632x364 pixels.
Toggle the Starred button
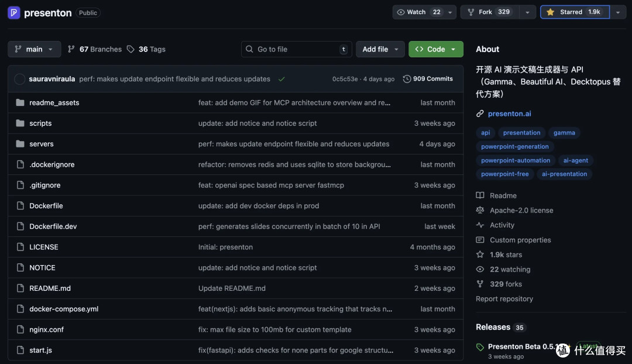click(575, 12)
